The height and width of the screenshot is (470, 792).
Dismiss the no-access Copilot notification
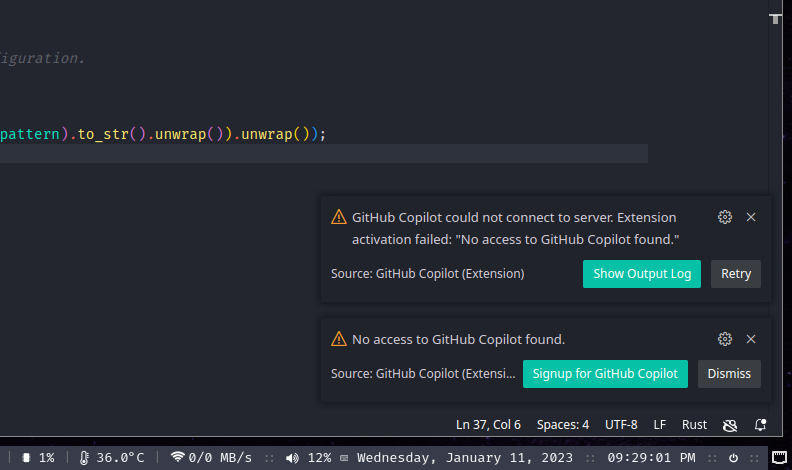[x=729, y=374]
